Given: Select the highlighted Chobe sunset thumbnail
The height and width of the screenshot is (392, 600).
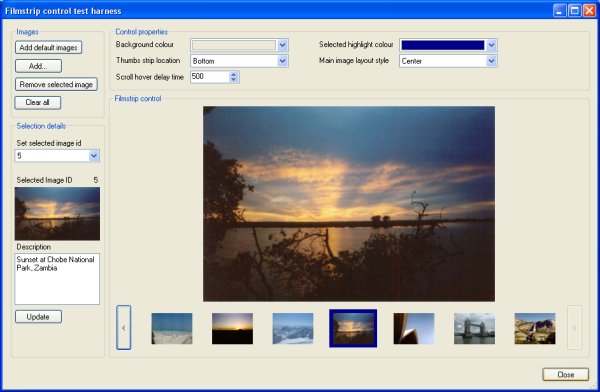Looking at the screenshot, I should [x=353, y=328].
